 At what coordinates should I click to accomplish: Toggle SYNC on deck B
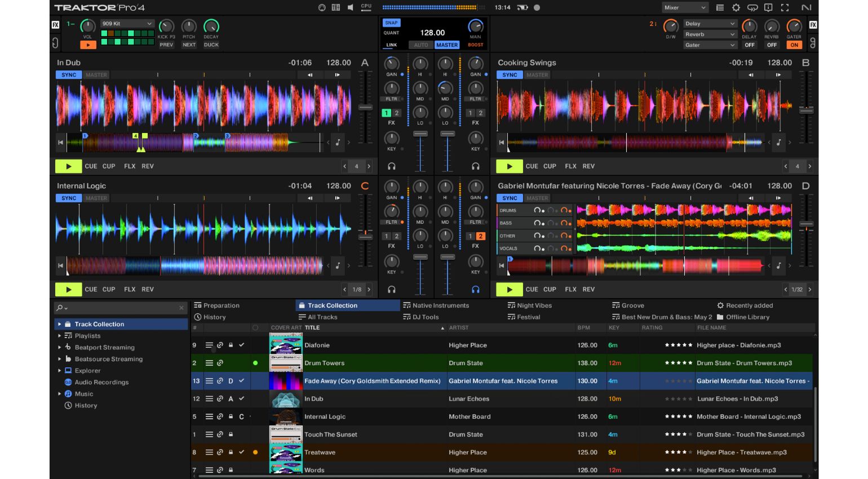tap(509, 74)
